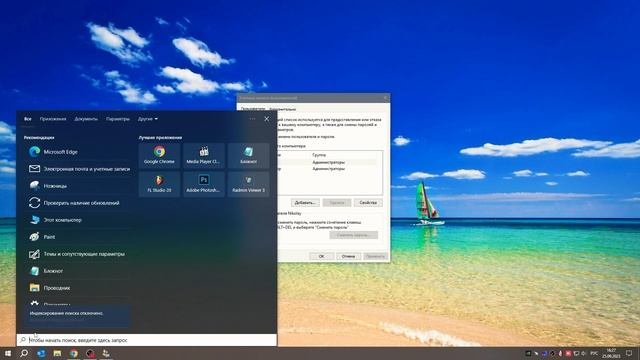The image size is (640, 360).
Task: Select the Документы search filter tab
Action: pos(86,119)
